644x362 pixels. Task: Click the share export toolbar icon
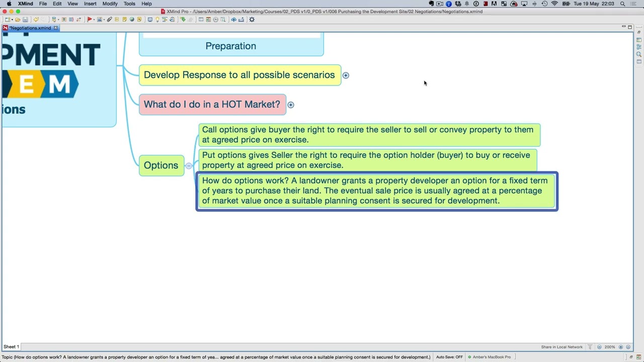point(241,20)
